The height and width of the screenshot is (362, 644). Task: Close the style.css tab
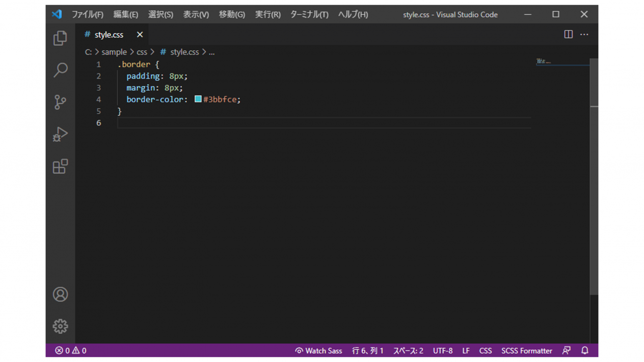(140, 34)
